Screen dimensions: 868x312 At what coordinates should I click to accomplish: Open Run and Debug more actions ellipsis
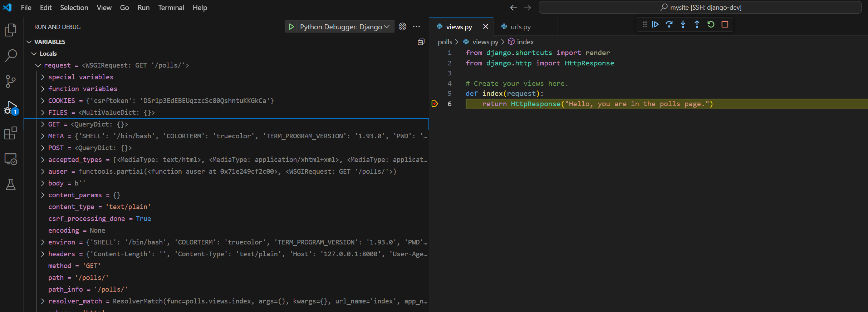417,26
